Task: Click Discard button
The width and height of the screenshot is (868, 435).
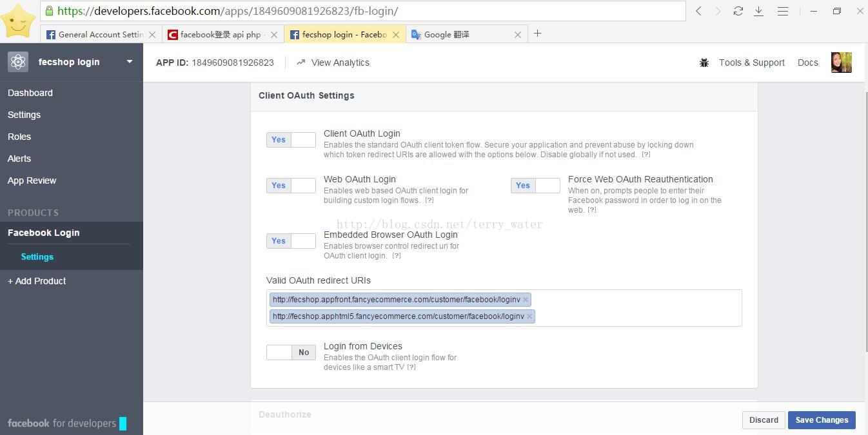Action: pos(764,420)
